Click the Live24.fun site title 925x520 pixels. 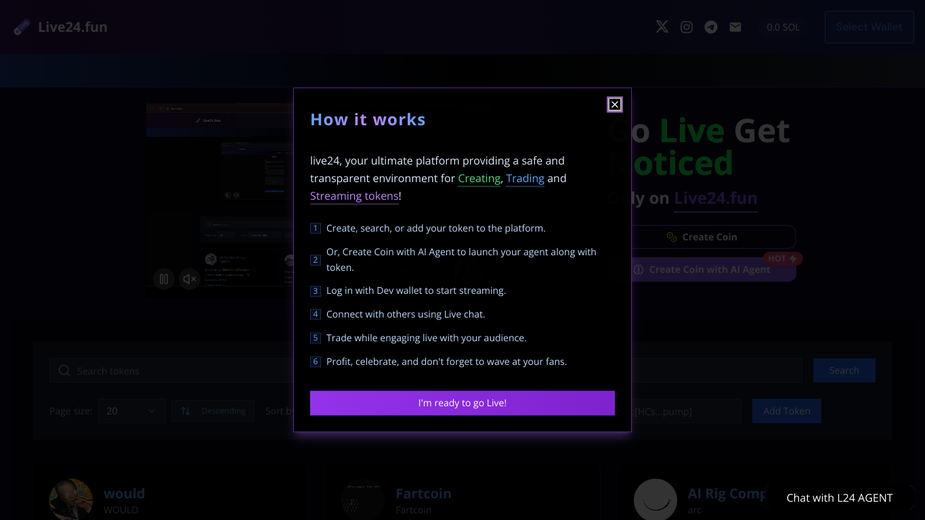click(x=73, y=27)
